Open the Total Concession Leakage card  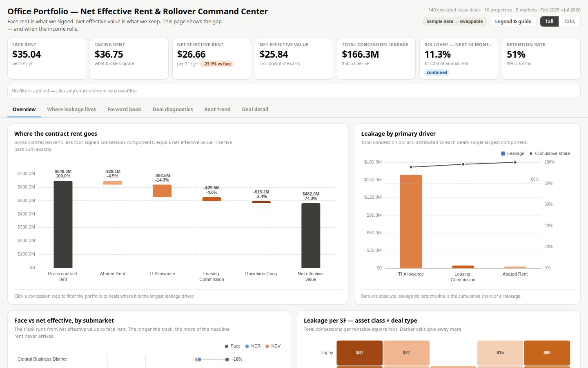(376, 58)
